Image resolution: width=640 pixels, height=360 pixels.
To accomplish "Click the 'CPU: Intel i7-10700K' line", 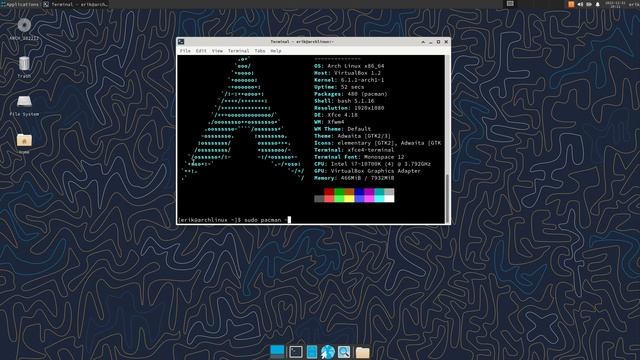I will click(x=372, y=164).
